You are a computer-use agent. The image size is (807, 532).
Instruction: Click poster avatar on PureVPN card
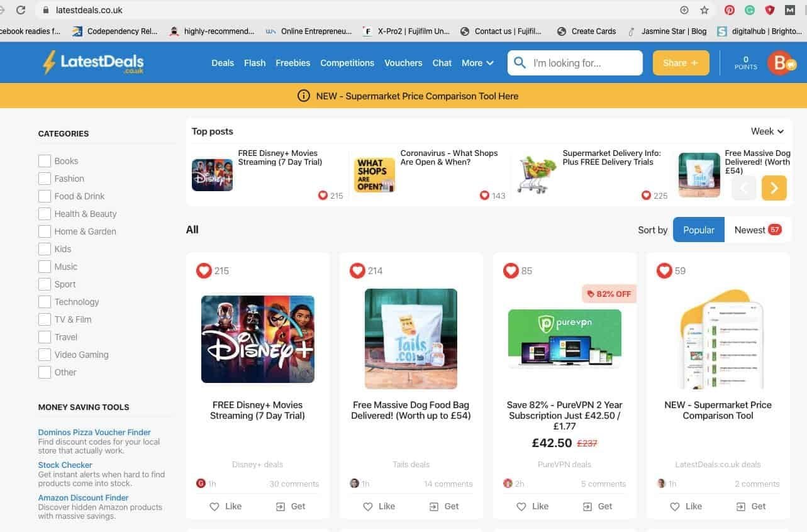coord(508,484)
